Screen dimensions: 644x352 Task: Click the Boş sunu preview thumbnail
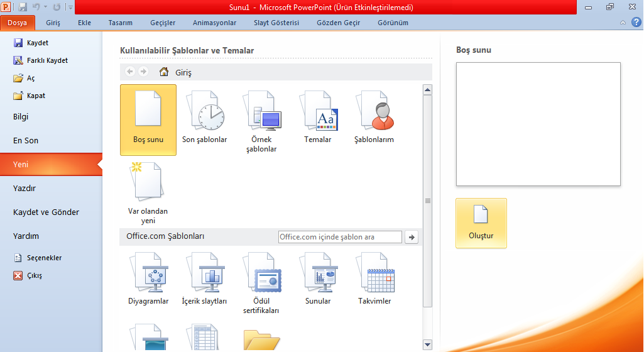538,124
